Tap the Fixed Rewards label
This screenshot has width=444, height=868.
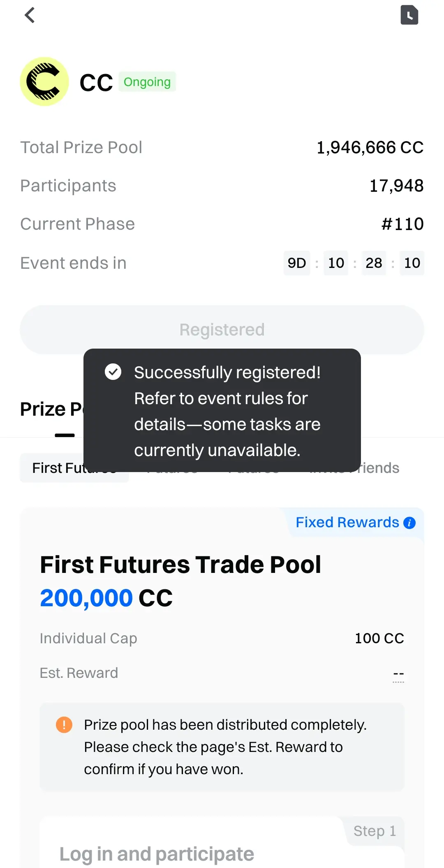pyautogui.click(x=347, y=522)
